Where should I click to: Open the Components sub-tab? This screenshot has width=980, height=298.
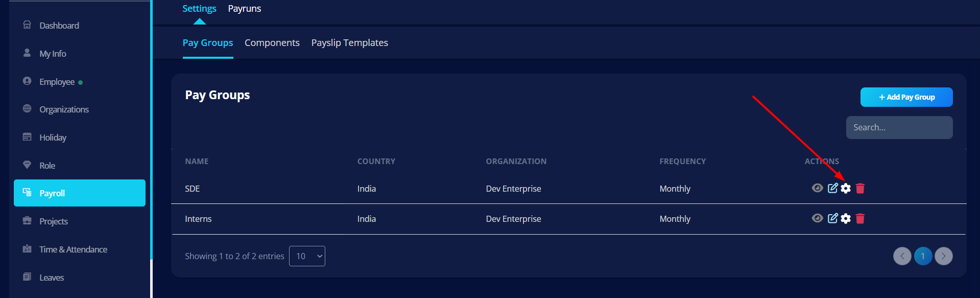click(x=272, y=43)
